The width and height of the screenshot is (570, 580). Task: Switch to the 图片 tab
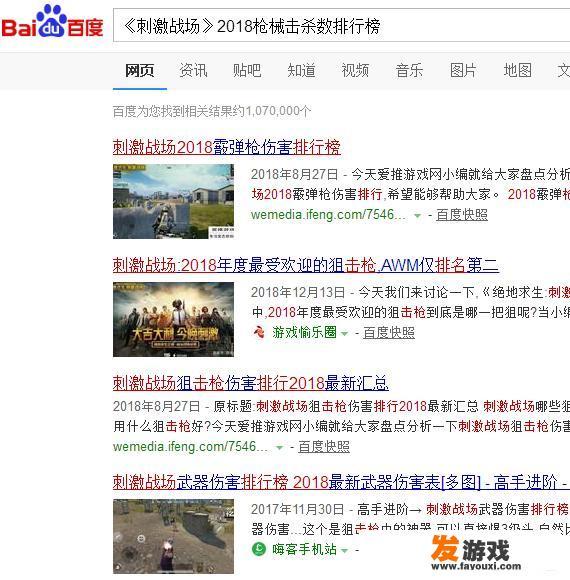pos(463,70)
